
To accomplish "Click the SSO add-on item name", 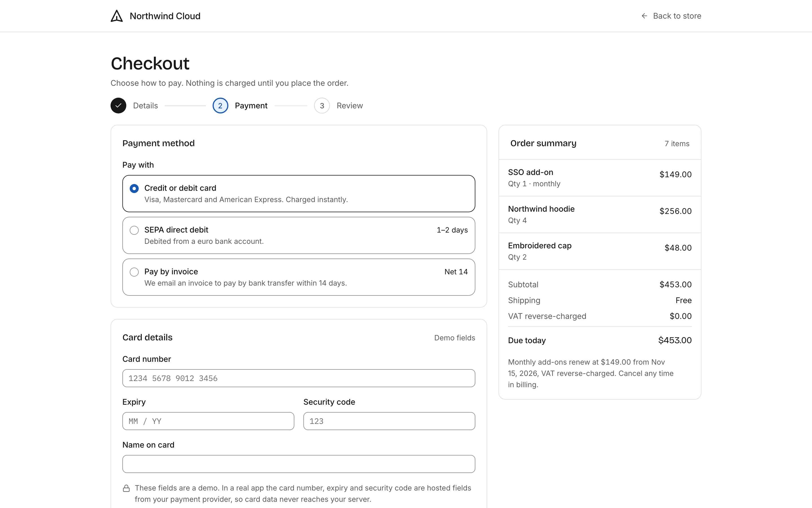I will [531, 172].
